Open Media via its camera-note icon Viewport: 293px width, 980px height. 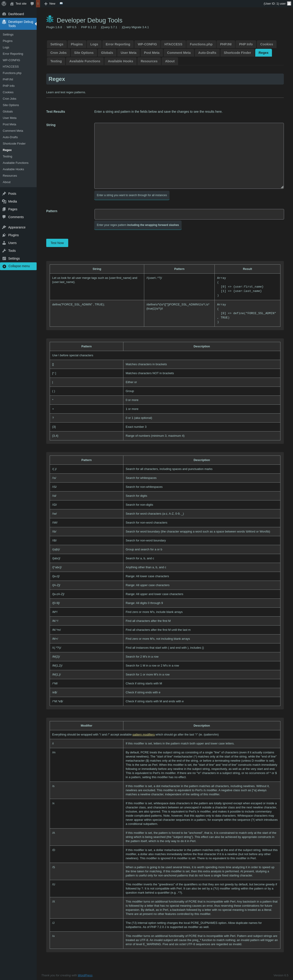(x=4, y=202)
